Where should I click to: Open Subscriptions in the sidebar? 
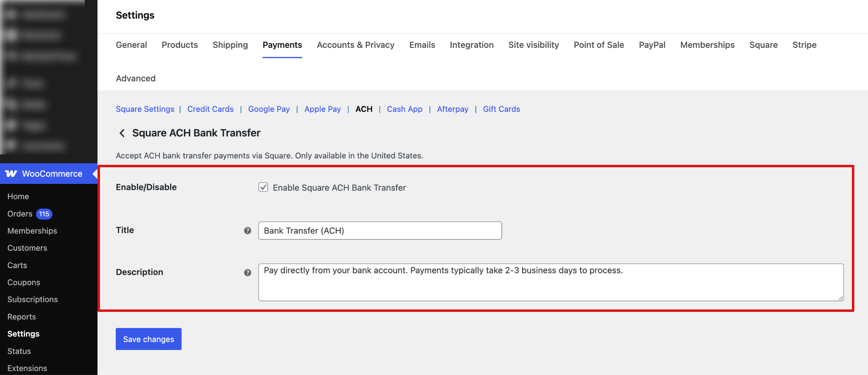[x=33, y=300]
